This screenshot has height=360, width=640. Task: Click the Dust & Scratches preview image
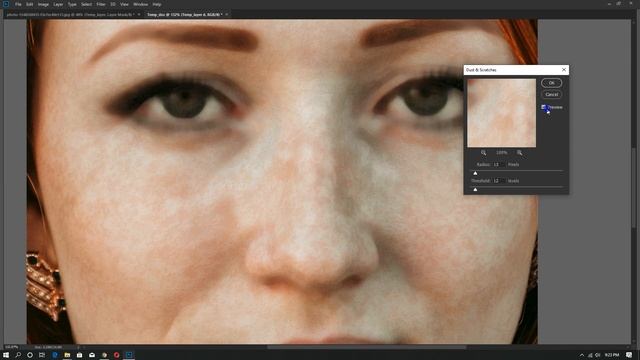pos(501,113)
